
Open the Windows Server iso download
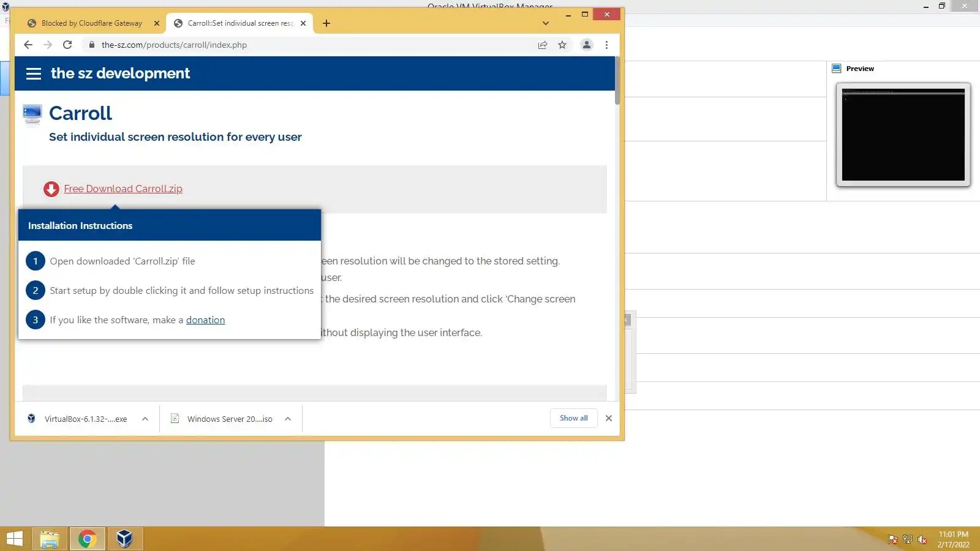tap(230, 419)
